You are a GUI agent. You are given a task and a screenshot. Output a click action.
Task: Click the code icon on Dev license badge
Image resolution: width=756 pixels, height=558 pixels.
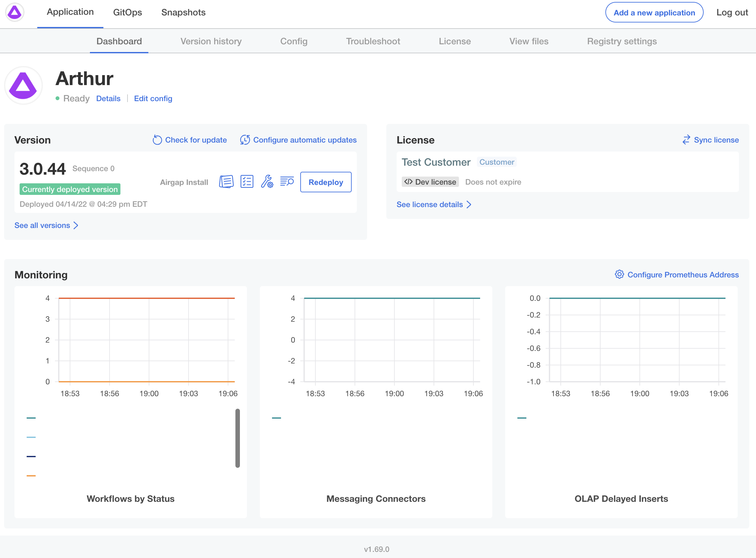click(x=409, y=182)
